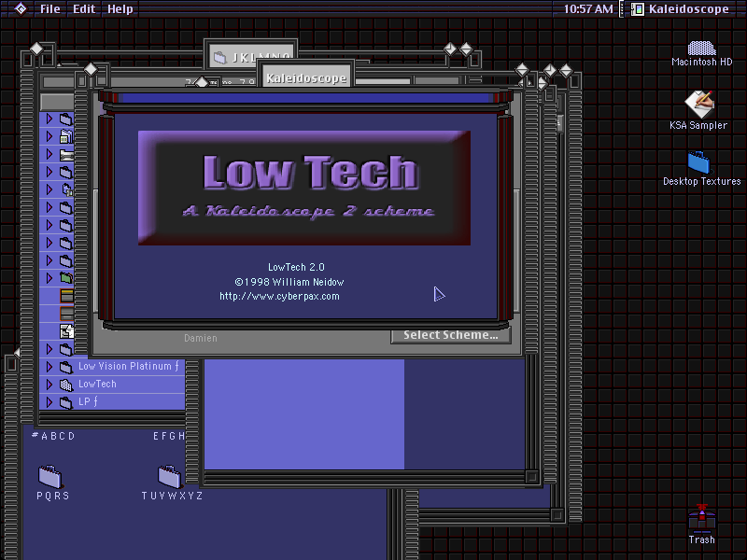747x560 pixels.
Task: Click the # A B C D label
Action: (53, 436)
